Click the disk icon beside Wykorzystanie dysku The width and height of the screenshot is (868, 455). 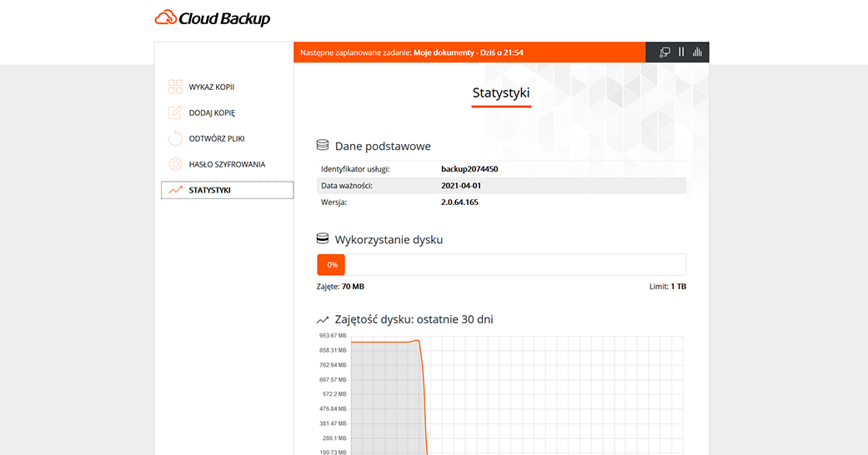(x=323, y=239)
